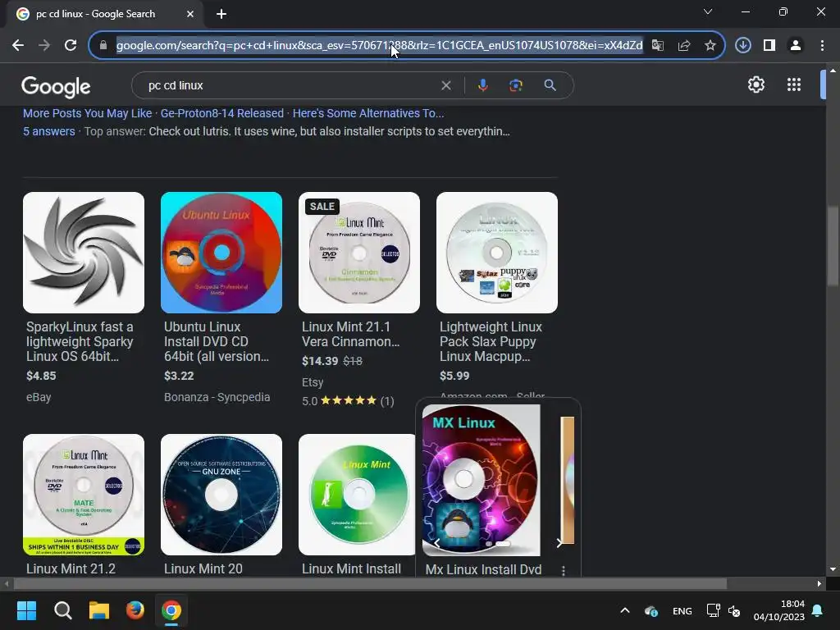Share this page from address bar
This screenshot has width=840, height=630.
(x=684, y=46)
